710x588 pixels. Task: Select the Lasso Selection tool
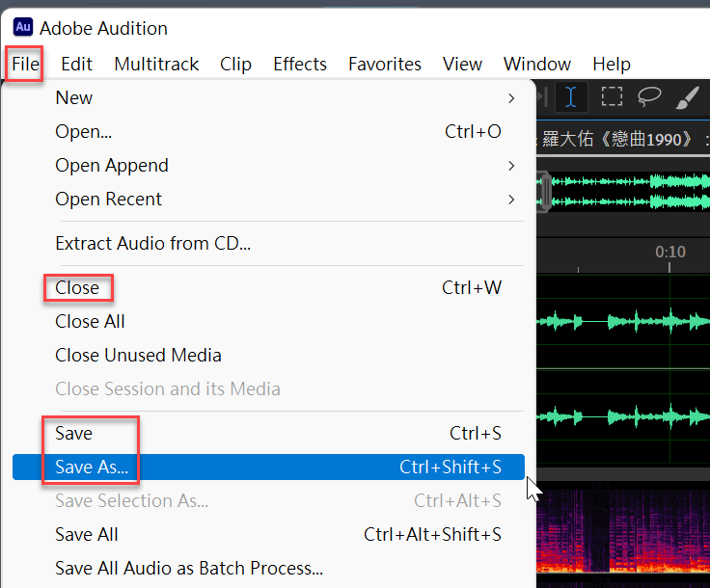click(x=649, y=96)
